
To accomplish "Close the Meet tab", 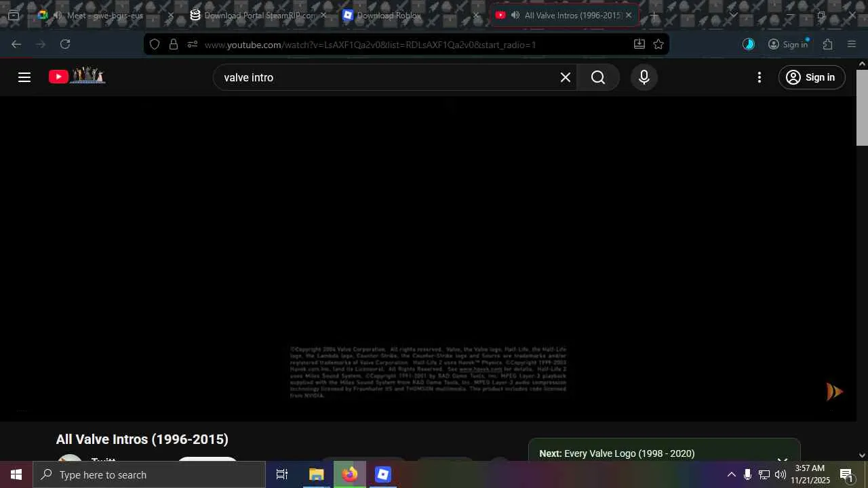I will click(171, 15).
